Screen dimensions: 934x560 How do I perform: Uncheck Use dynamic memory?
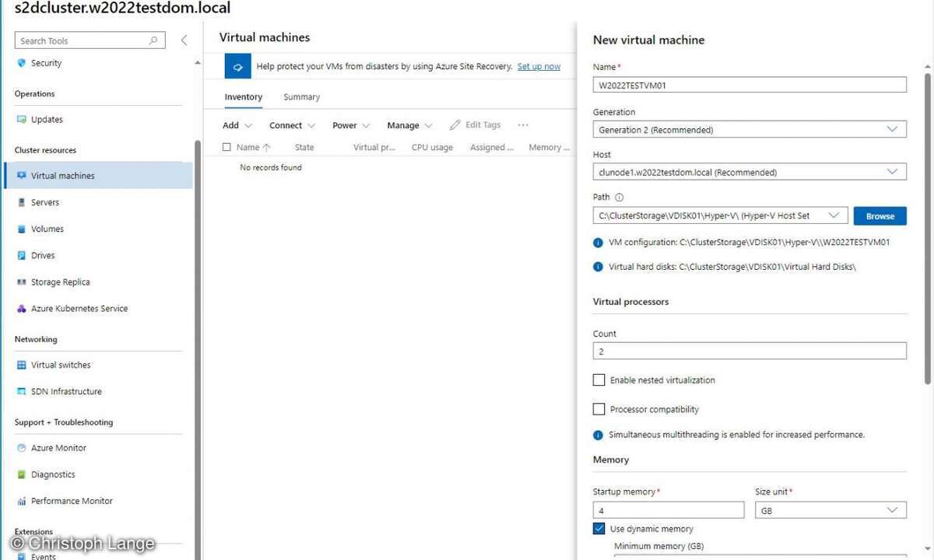coord(599,529)
